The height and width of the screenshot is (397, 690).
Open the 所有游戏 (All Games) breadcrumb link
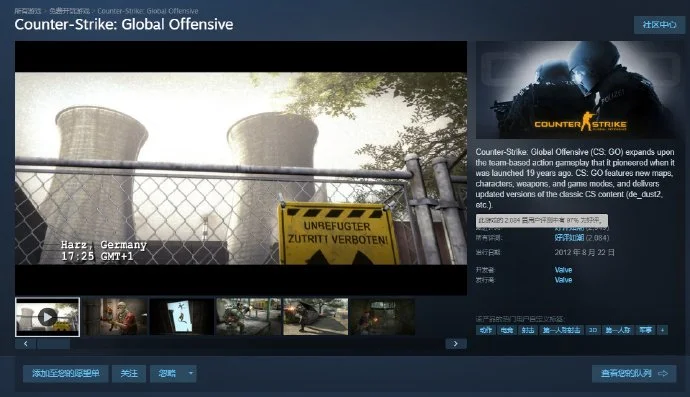coord(27,11)
